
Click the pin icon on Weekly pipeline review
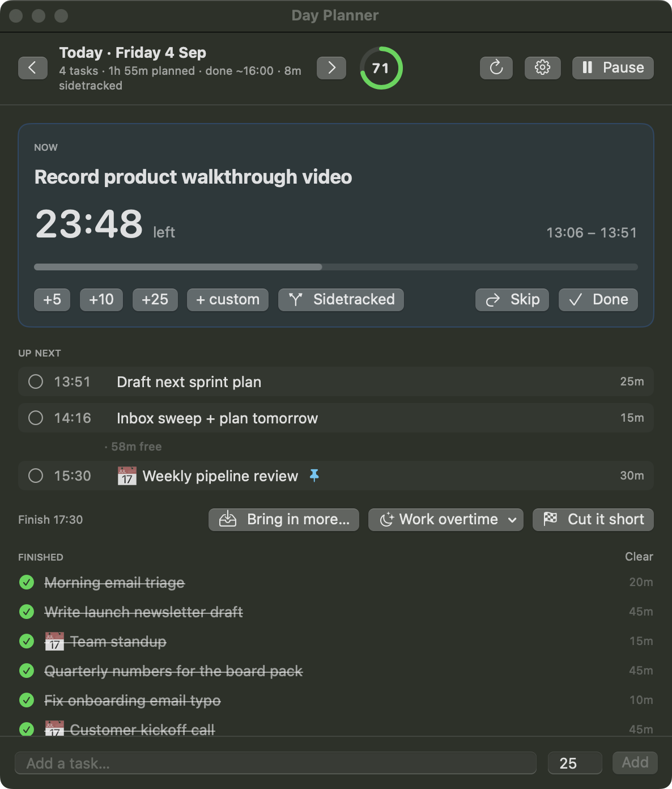pyautogui.click(x=314, y=476)
